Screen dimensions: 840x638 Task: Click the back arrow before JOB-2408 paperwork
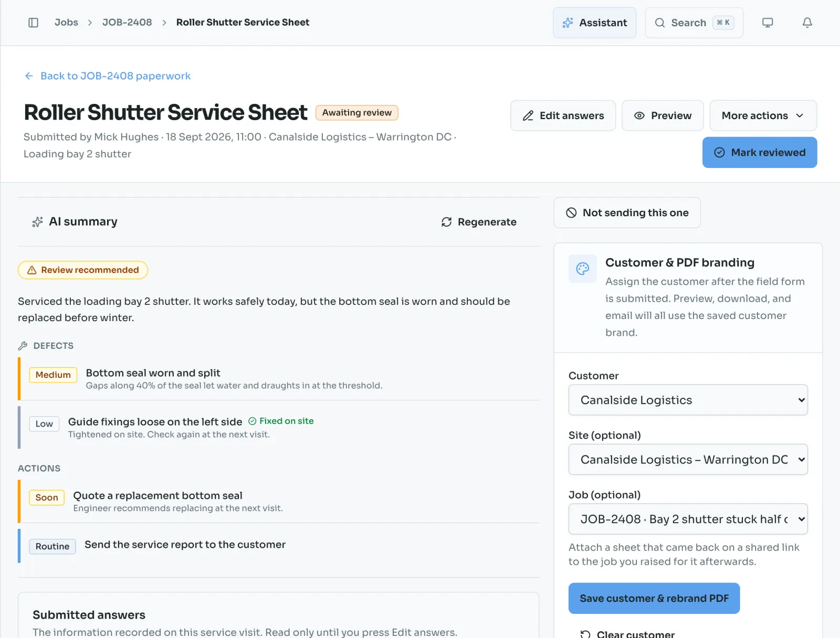[x=29, y=76]
